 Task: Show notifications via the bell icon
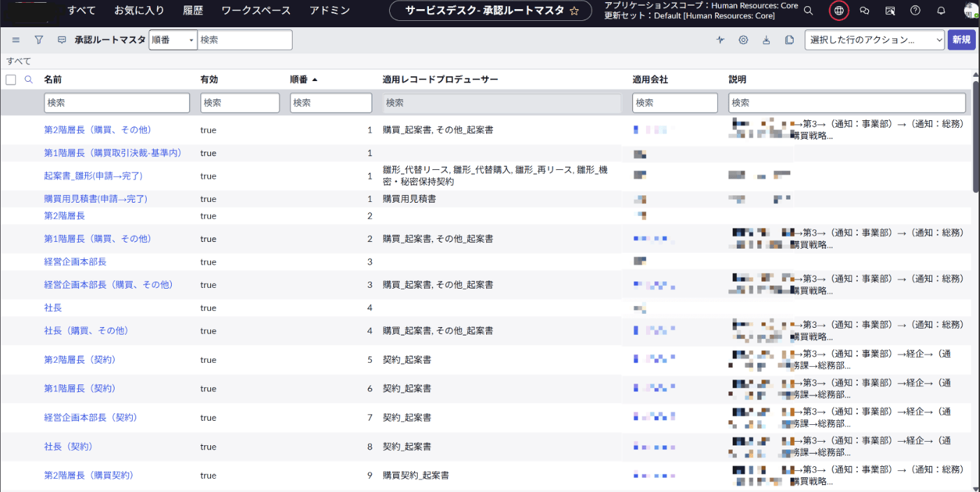[x=941, y=10]
